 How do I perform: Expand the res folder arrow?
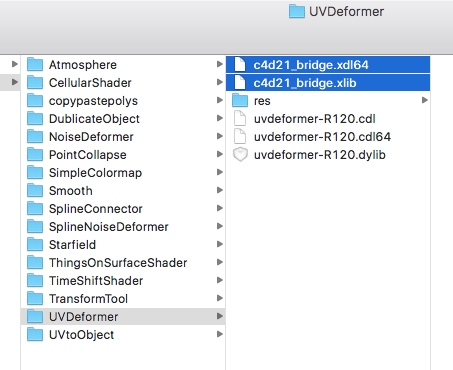click(x=424, y=100)
